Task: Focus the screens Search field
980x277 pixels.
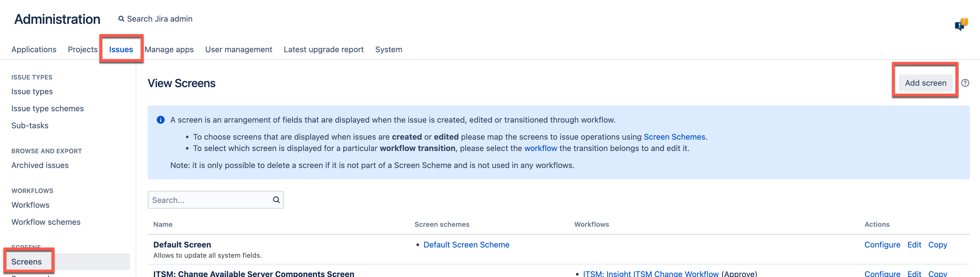Action: pos(216,200)
